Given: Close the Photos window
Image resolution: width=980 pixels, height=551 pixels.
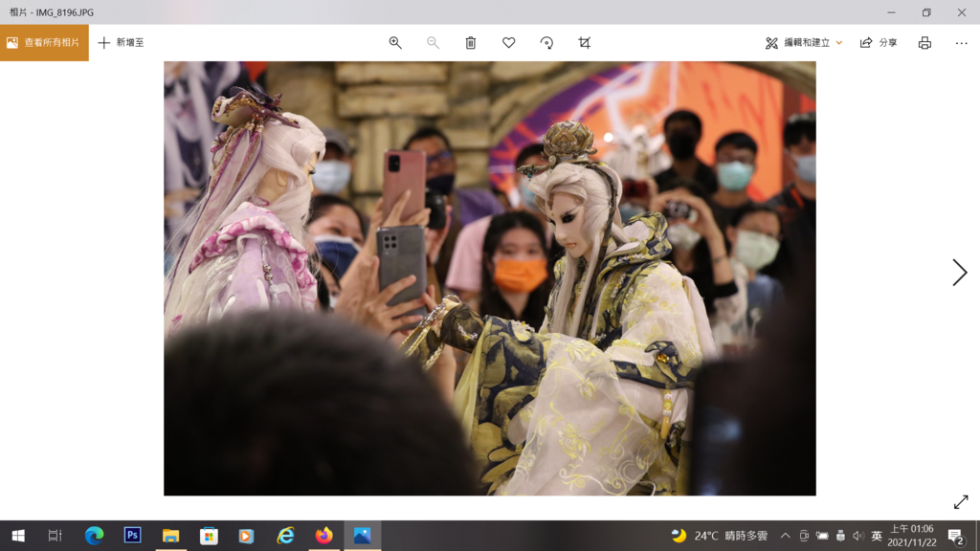Looking at the screenshot, I should tap(962, 11).
